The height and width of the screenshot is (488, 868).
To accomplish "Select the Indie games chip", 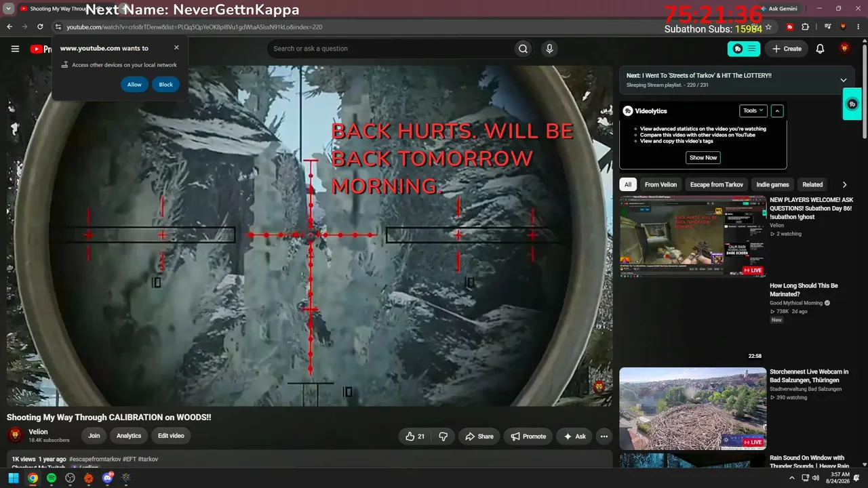I will 772,184.
